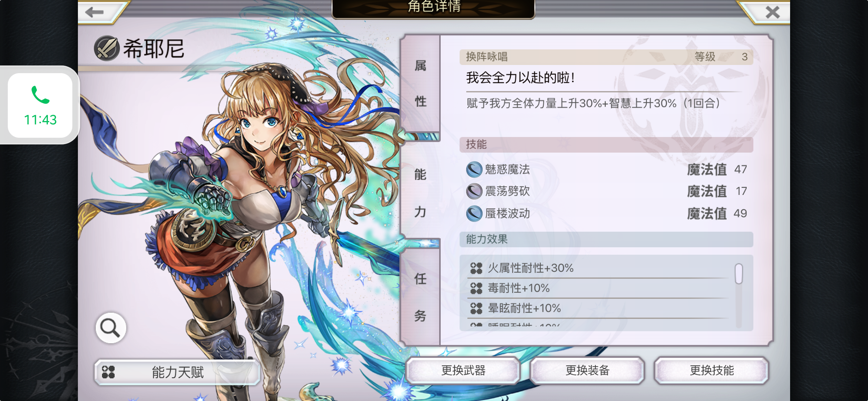Open the green phone call indicator
The width and height of the screenshot is (868, 401).
(40, 105)
